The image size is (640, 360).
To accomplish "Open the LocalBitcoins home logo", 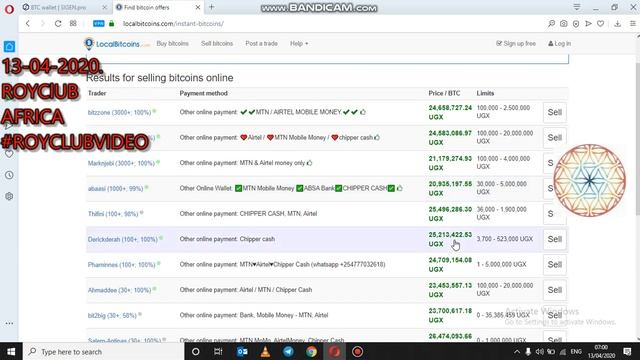I will click(x=117, y=44).
